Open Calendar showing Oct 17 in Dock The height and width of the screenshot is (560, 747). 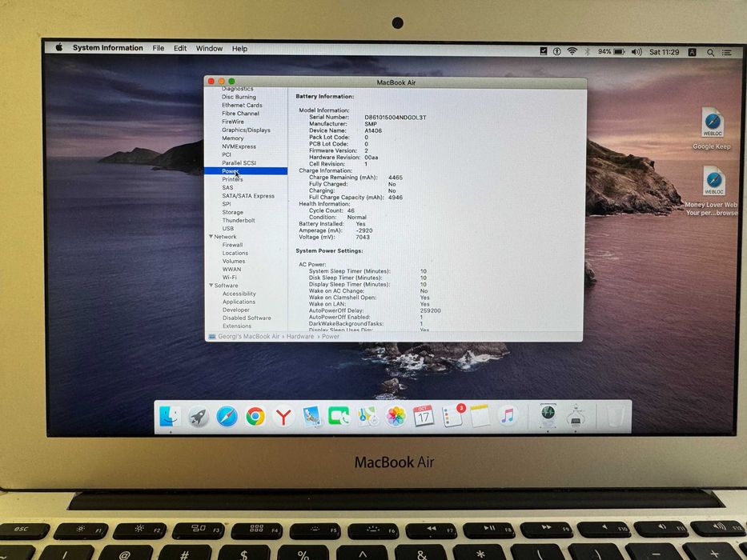(x=424, y=417)
